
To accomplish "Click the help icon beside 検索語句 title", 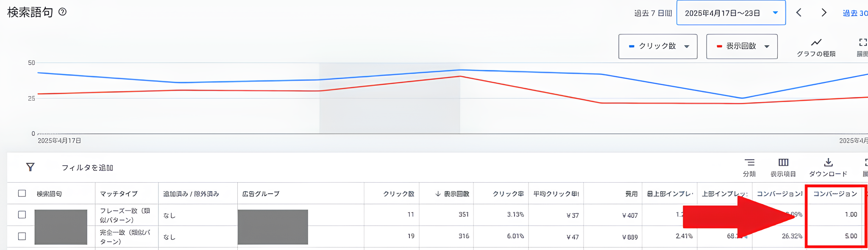I will (x=62, y=12).
